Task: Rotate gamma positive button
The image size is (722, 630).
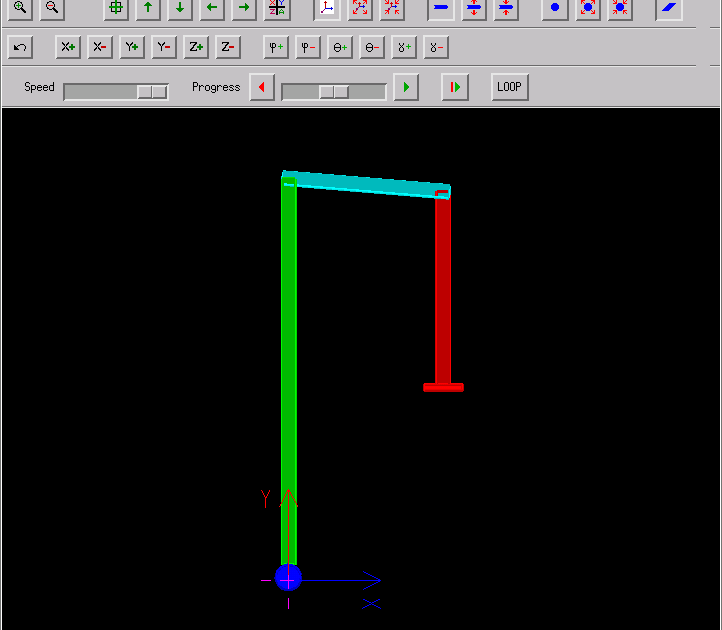Action: coord(404,47)
